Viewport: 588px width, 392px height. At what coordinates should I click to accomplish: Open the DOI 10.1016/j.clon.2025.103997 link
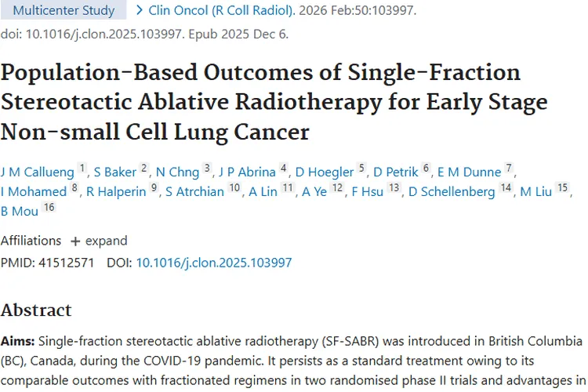[x=214, y=263]
